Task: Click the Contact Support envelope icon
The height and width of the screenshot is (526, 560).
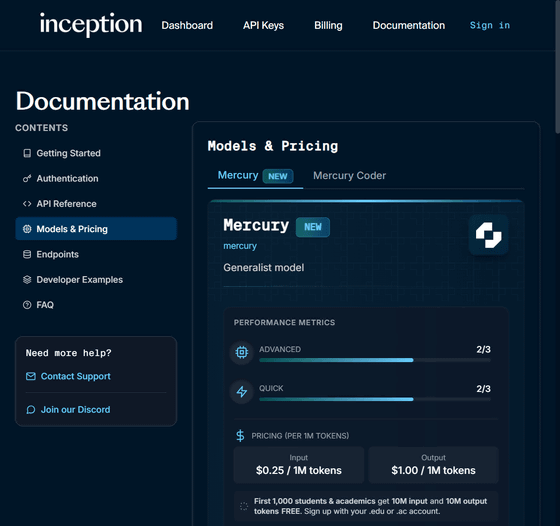Action: click(31, 376)
